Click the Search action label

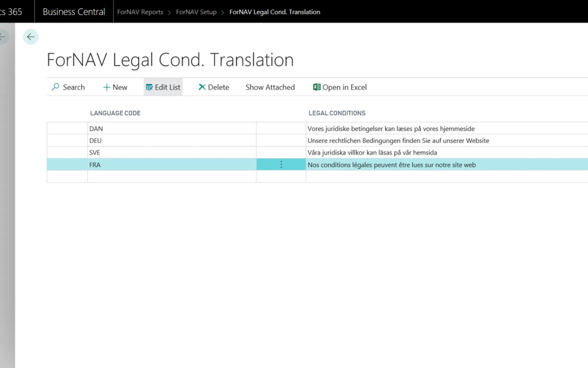pyautogui.click(x=74, y=87)
